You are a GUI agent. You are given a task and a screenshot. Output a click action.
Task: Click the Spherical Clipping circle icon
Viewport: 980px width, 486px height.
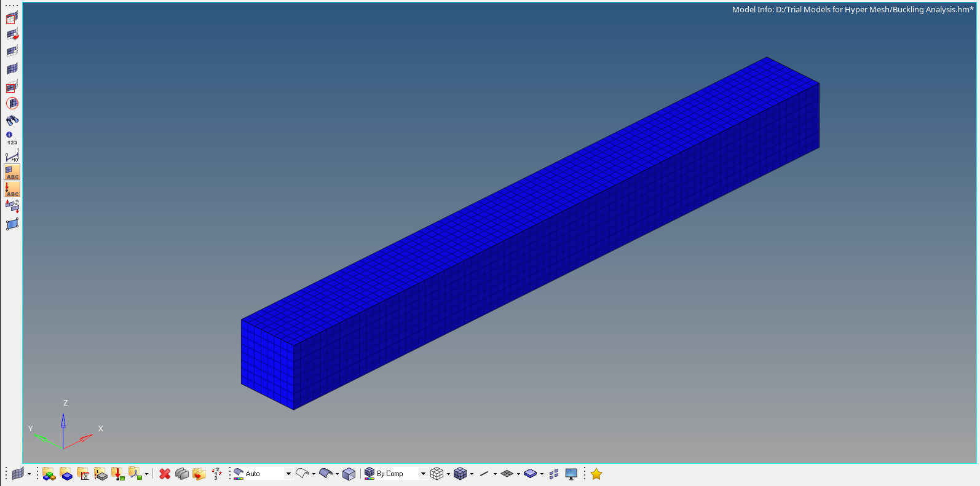click(x=12, y=103)
